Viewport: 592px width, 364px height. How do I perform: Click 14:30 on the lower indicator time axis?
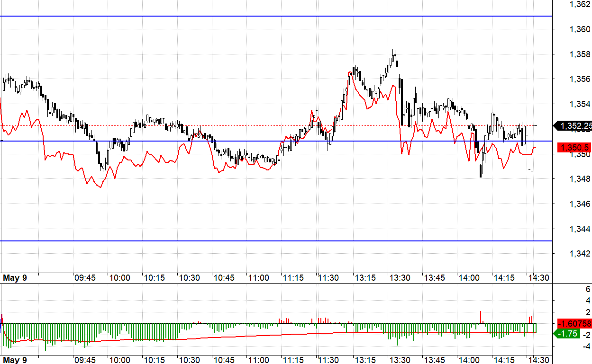coord(538,360)
